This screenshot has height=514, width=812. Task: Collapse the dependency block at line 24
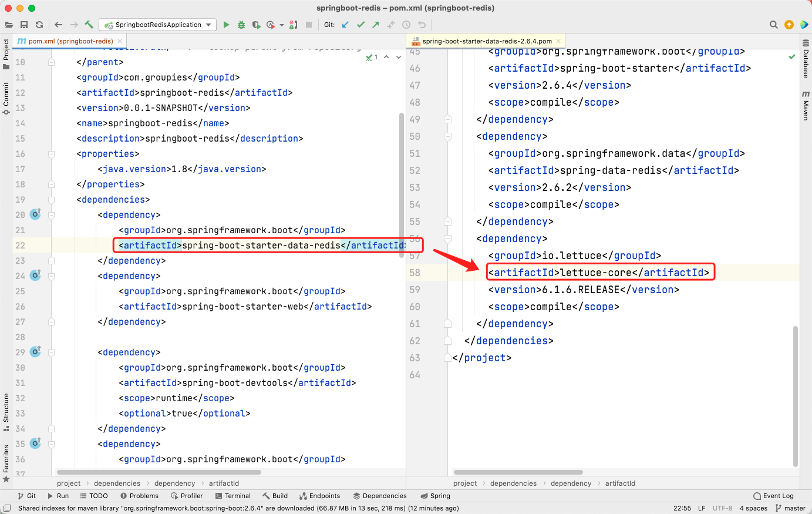tap(51, 276)
